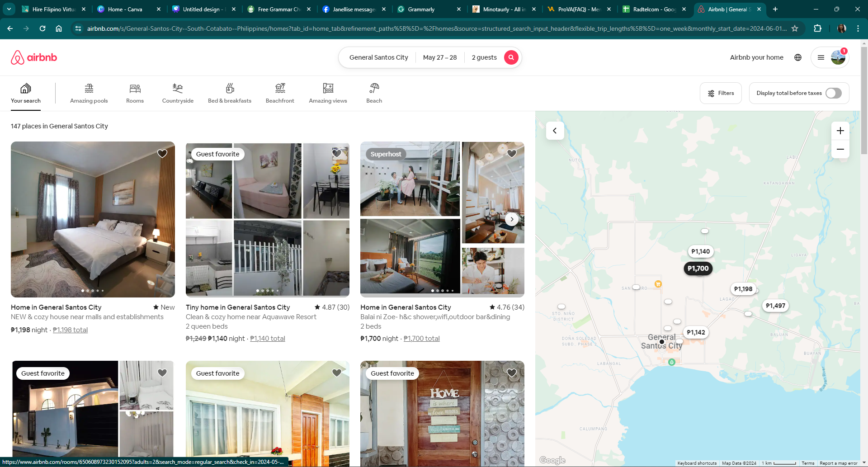This screenshot has width=868, height=467.
Task: Click the ₱1,700 map price marker
Action: coord(698,269)
